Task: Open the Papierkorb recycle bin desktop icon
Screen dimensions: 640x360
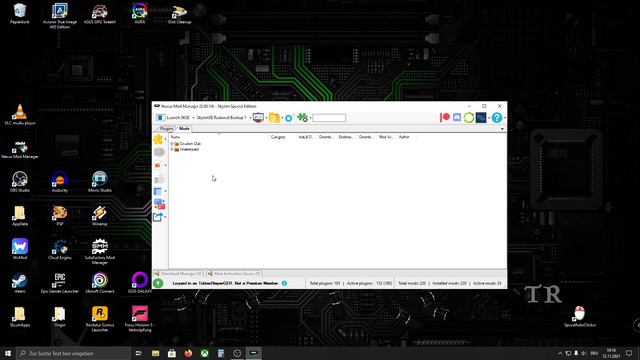Action: pyautogui.click(x=20, y=13)
